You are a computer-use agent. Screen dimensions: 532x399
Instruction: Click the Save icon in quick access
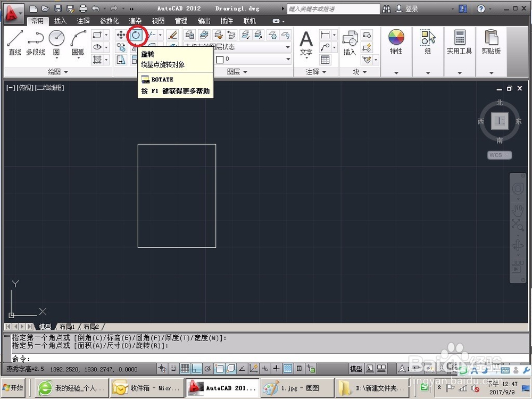(x=58, y=9)
